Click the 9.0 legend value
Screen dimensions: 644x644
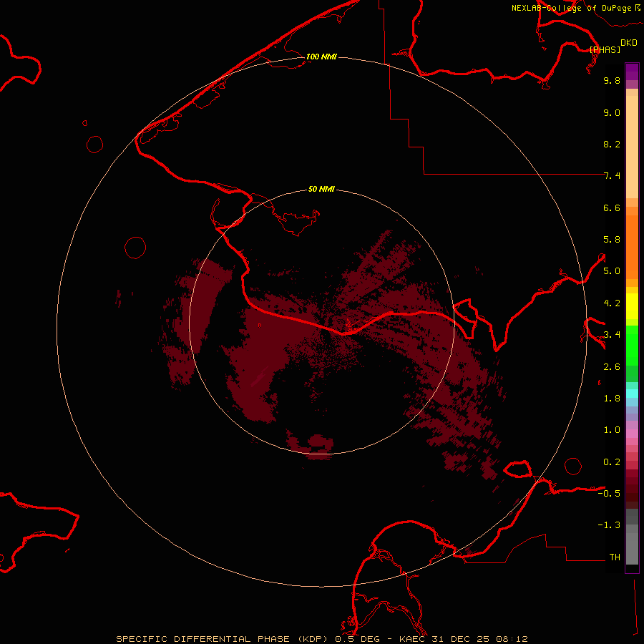(x=612, y=112)
